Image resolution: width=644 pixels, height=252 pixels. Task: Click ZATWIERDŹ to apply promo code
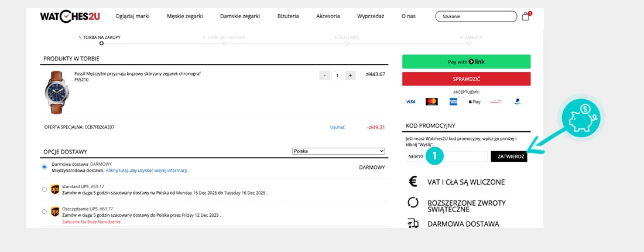coord(509,156)
